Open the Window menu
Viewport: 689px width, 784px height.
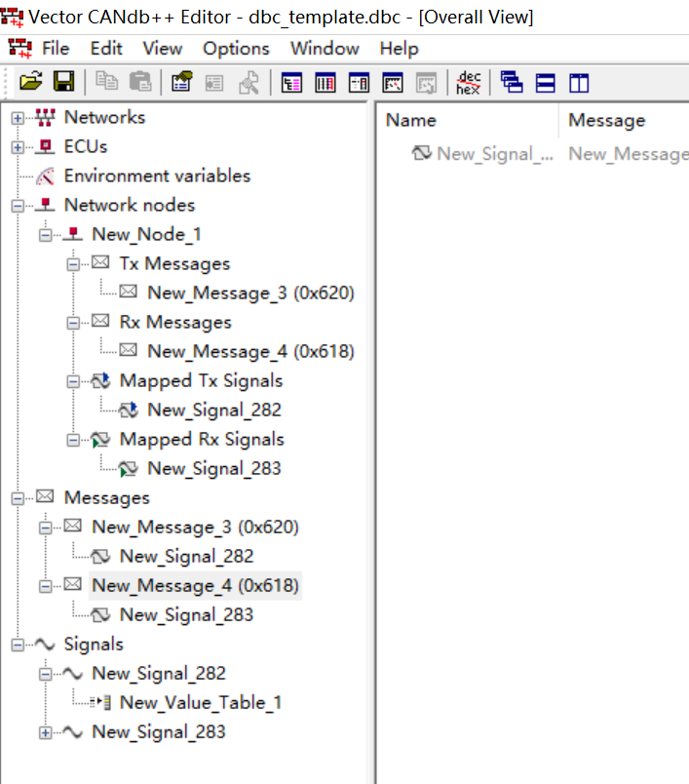click(x=325, y=49)
